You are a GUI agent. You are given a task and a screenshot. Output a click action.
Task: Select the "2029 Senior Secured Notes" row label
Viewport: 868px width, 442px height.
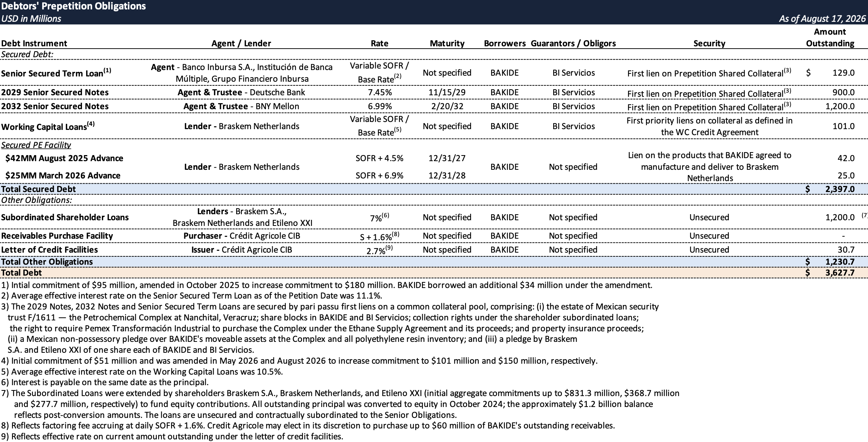[55, 93]
